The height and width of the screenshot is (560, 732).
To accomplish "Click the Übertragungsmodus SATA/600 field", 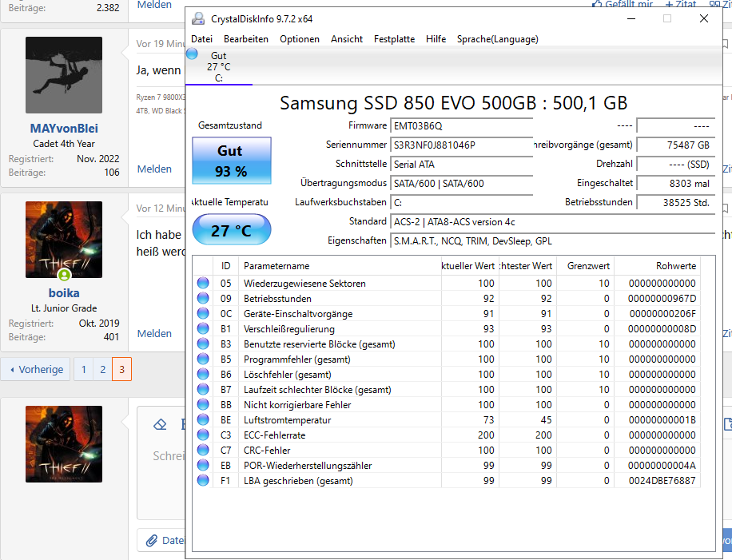I will point(461,184).
